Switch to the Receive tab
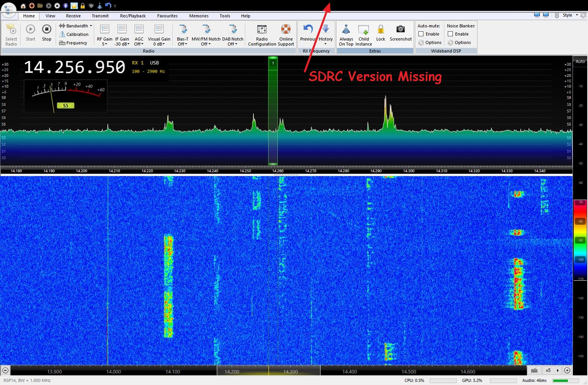 pos(73,16)
